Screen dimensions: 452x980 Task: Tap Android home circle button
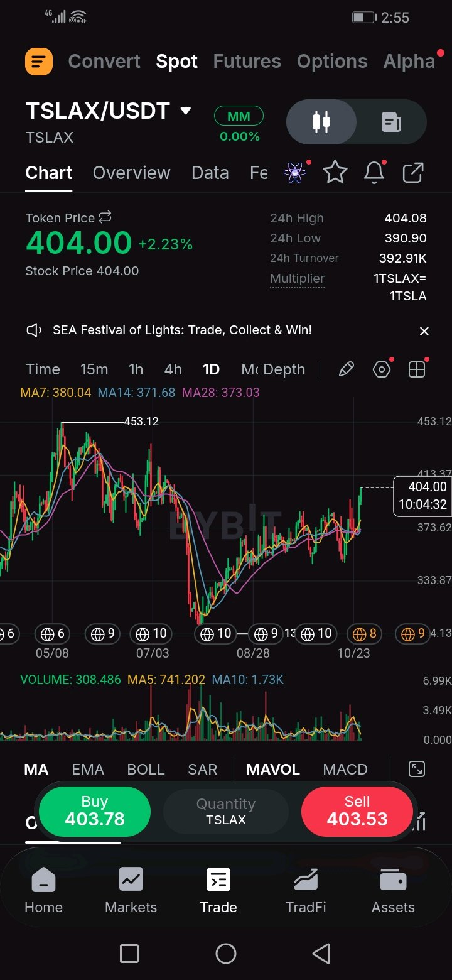click(x=226, y=954)
